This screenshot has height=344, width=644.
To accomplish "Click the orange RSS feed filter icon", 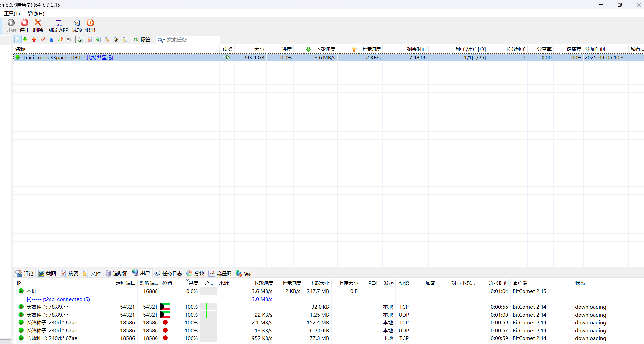I will click(x=107, y=40).
